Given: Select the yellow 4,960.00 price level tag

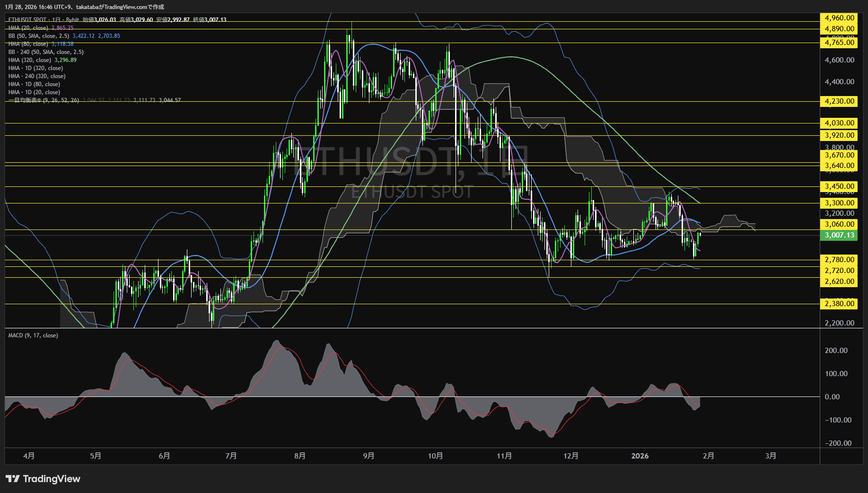Looking at the screenshot, I should (839, 18).
